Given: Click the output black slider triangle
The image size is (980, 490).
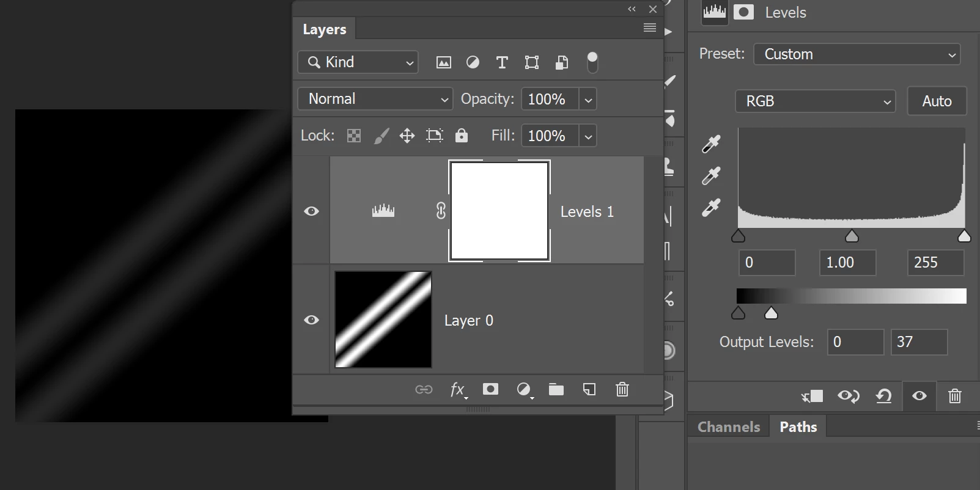Looking at the screenshot, I should [x=738, y=313].
